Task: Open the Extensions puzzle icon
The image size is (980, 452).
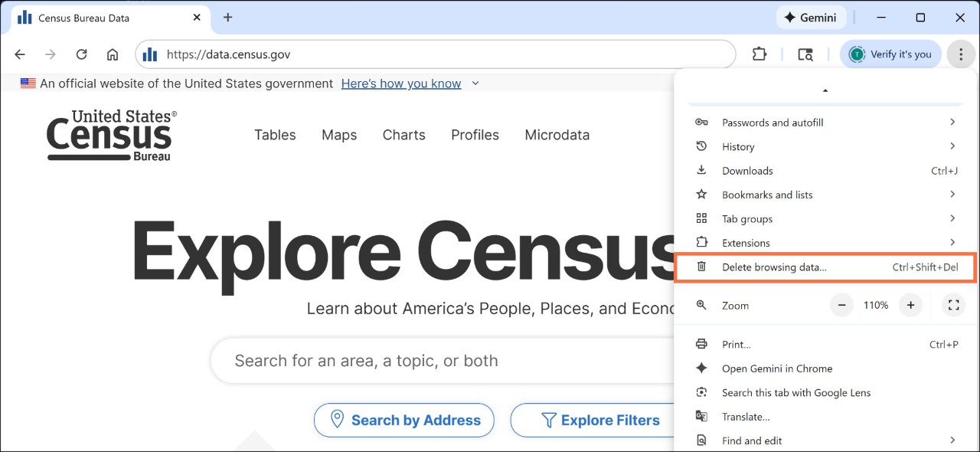Action: tap(759, 54)
